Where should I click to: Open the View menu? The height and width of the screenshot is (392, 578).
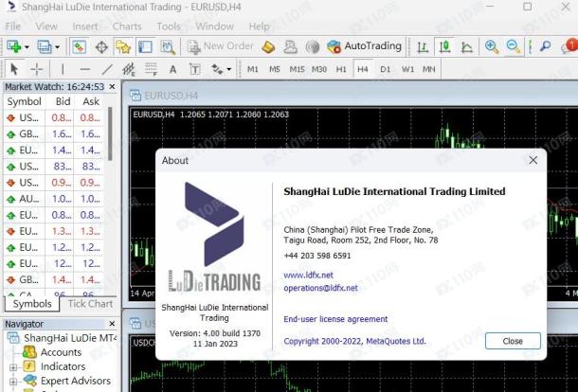click(x=46, y=27)
